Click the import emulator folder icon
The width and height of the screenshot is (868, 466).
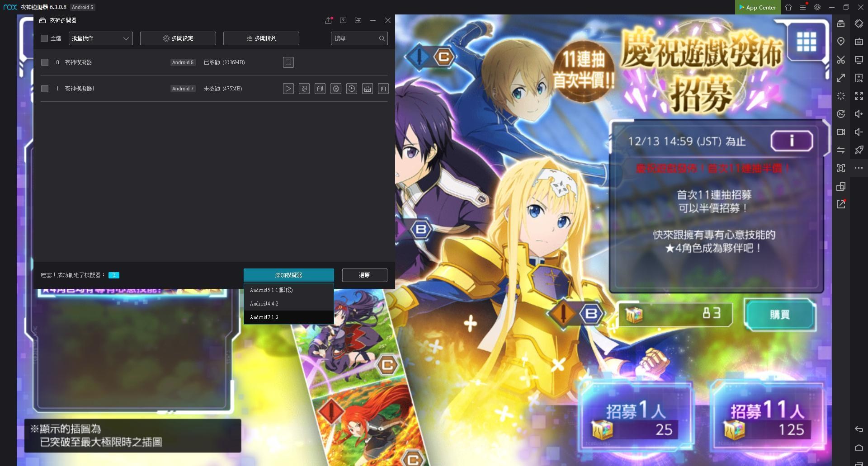(x=358, y=20)
